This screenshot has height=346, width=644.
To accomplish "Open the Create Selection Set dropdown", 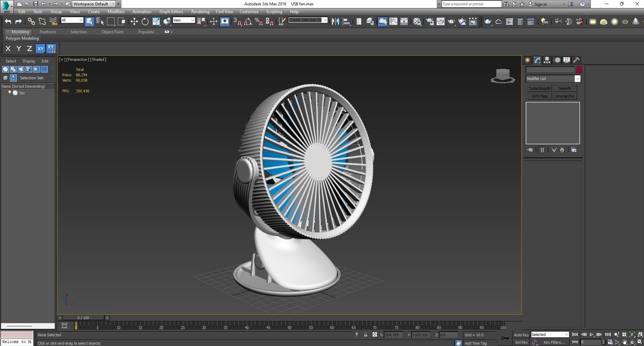I will [x=308, y=20].
